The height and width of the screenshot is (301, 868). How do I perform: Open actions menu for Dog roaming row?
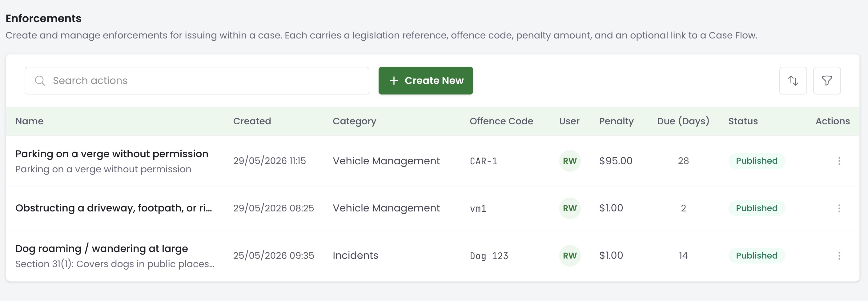(x=839, y=255)
